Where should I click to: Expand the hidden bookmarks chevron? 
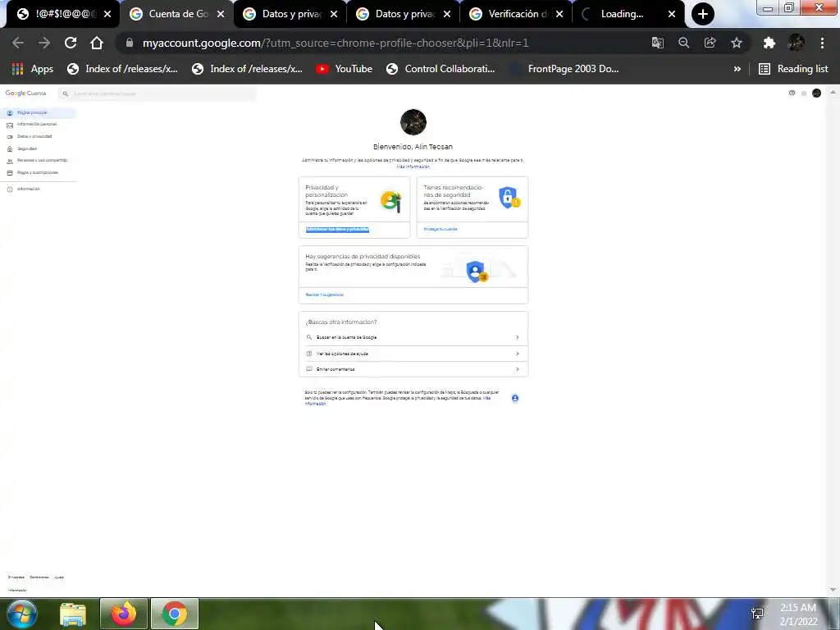click(x=737, y=69)
